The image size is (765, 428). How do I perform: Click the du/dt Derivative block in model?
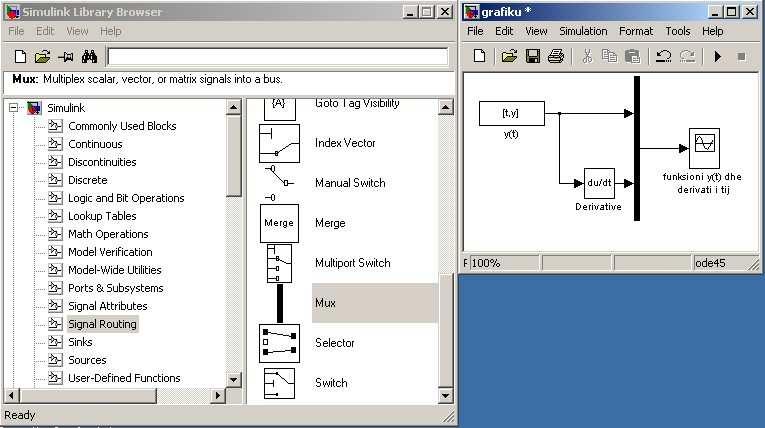[x=599, y=183]
